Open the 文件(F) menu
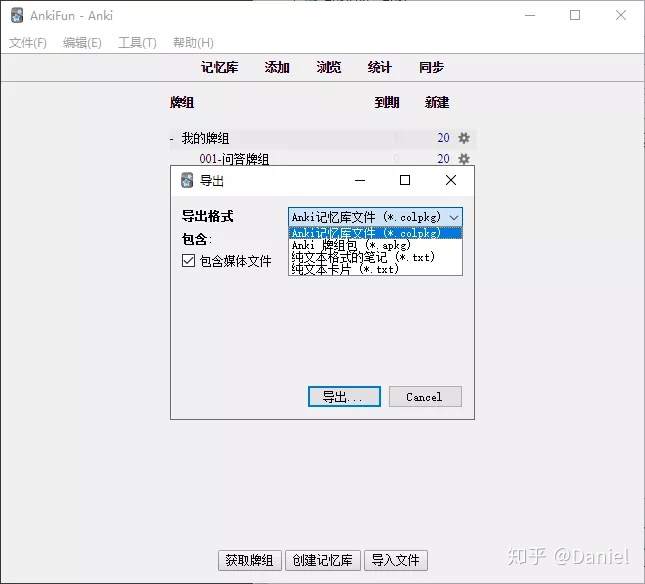The width and height of the screenshot is (645, 584). 28,43
